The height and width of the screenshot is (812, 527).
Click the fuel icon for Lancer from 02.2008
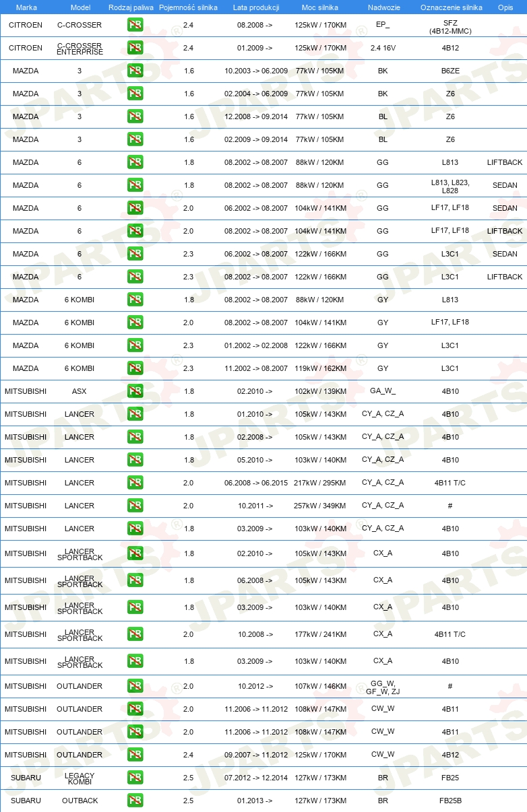(x=135, y=438)
